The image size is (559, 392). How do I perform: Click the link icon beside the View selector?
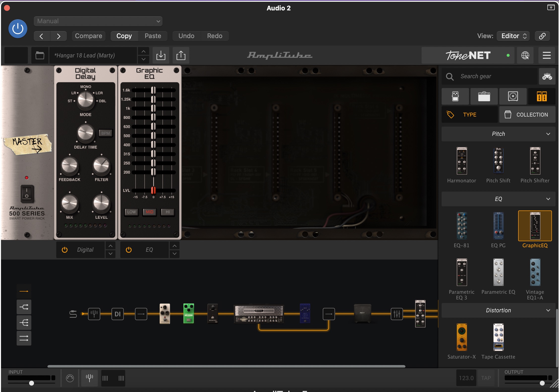pyautogui.click(x=542, y=36)
